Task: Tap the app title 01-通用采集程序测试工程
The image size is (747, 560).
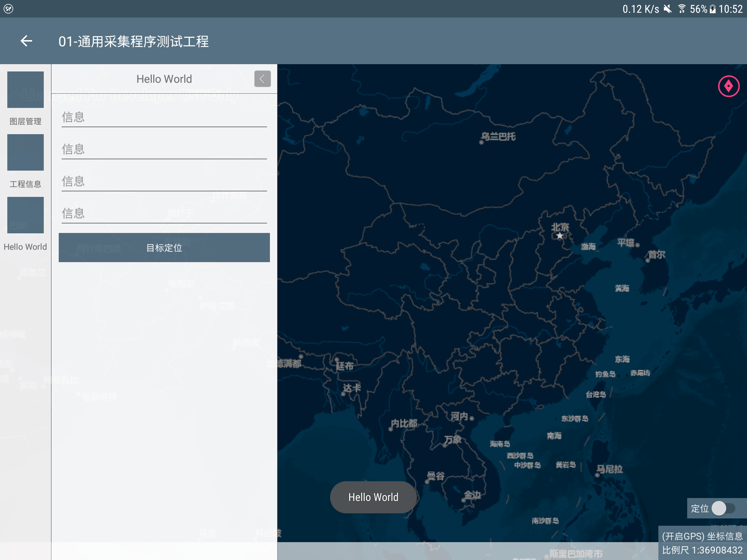Action: tap(133, 42)
